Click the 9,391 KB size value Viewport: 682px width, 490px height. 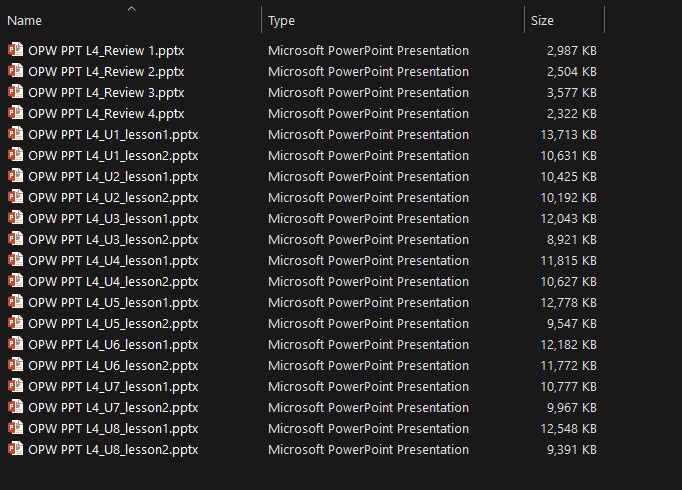[x=572, y=450]
